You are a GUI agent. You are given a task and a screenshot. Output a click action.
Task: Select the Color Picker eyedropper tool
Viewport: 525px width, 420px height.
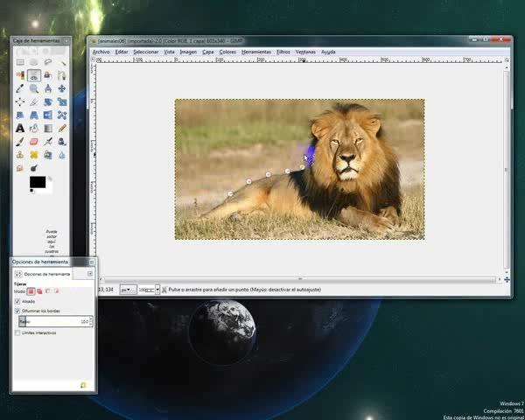click(19, 88)
